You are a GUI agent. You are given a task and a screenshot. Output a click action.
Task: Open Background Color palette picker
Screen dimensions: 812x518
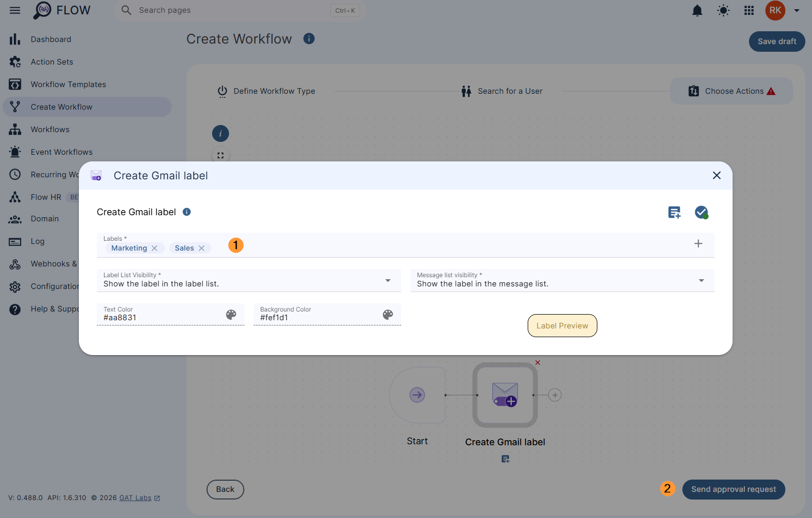coord(388,315)
